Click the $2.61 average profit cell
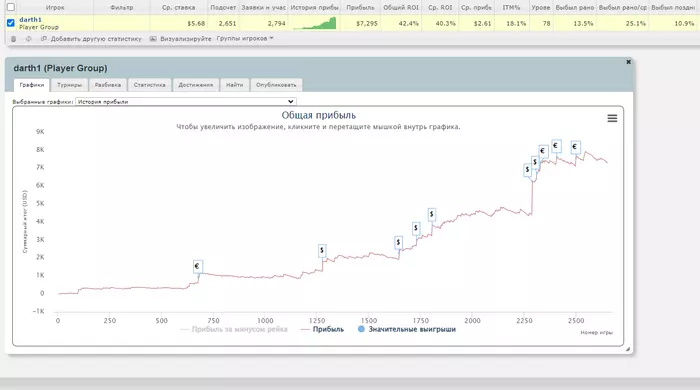The image size is (700, 390). click(x=476, y=23)
